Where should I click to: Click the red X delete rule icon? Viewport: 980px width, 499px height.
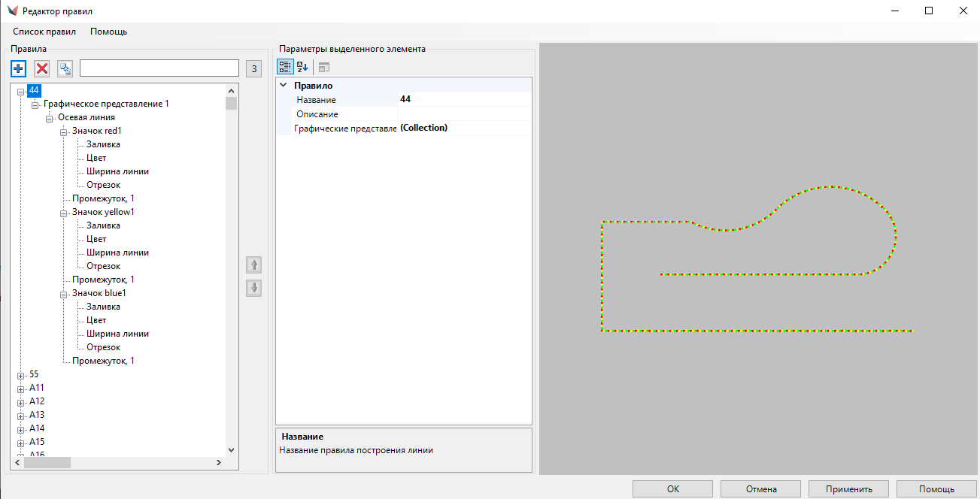coord(42,69)
